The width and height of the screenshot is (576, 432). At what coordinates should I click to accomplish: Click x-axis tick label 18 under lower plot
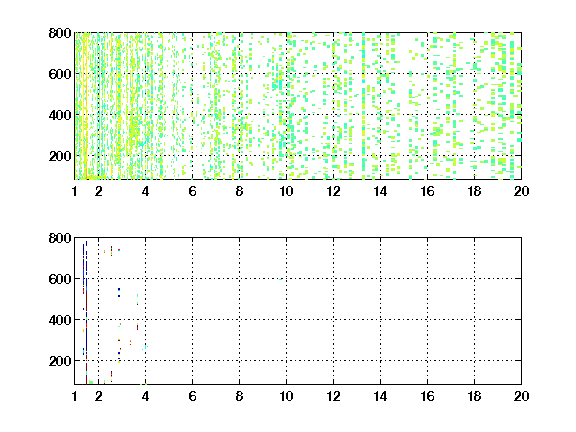click(x=474, y=396)
